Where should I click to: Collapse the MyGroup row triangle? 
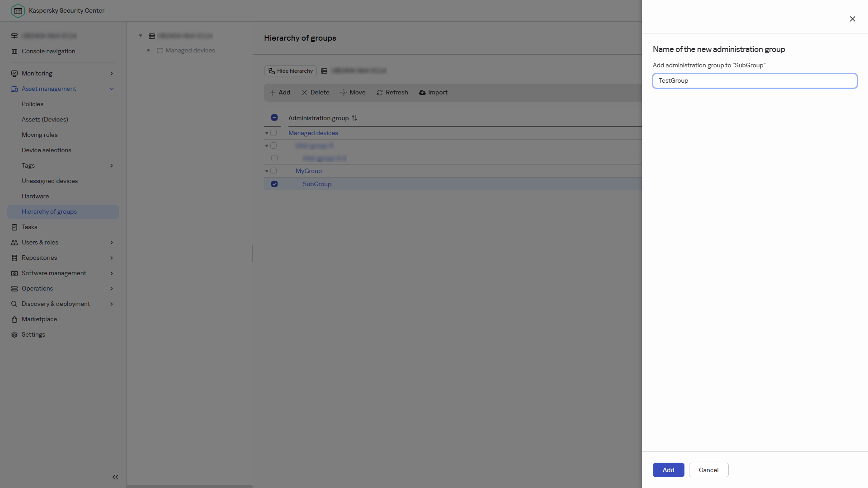tap(267, 171)
